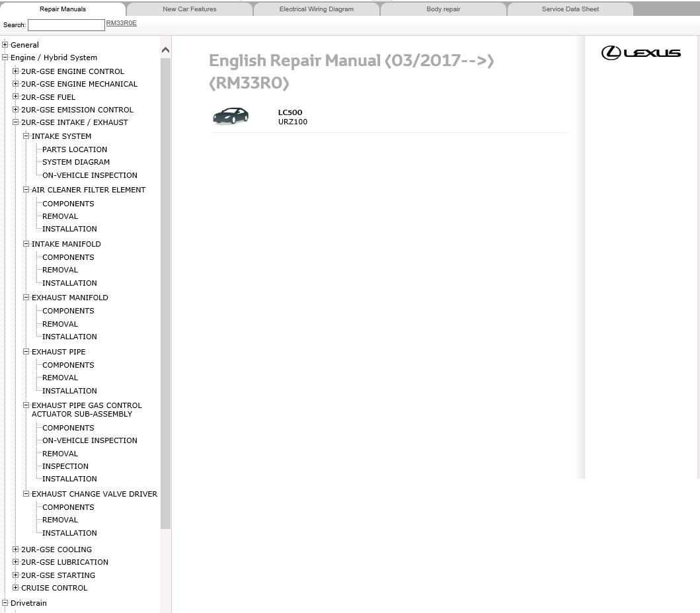The height and width of the screenshot is (613, 700).
Task: Expand the 2UR-GSE COOLING section
Action: pyautogui.click(x=16, y=549)
